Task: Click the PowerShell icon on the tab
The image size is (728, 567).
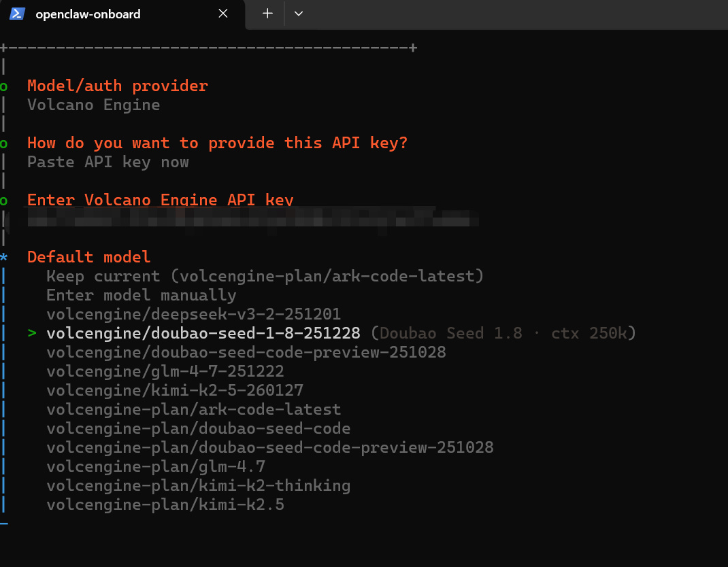Action: tap(17, 14)
